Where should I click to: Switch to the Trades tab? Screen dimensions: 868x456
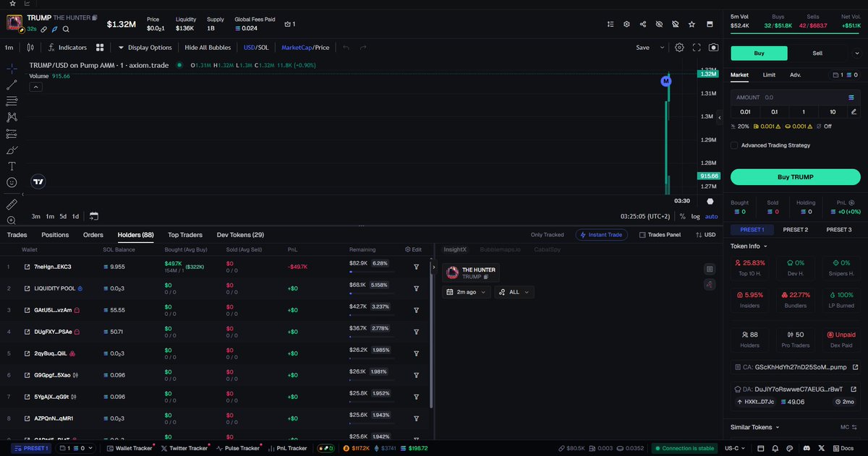pos(17,235)
